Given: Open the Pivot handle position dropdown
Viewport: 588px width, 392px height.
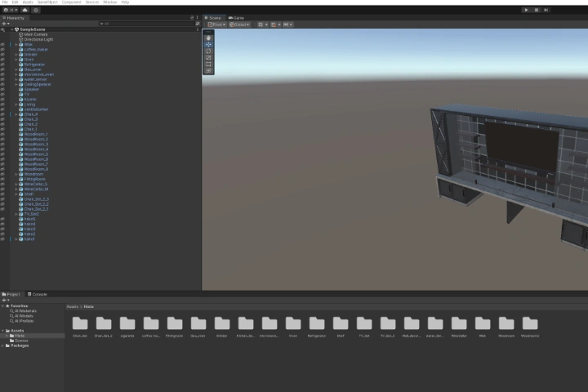Looking at the screenshot, I should click(x=216, y=24).
